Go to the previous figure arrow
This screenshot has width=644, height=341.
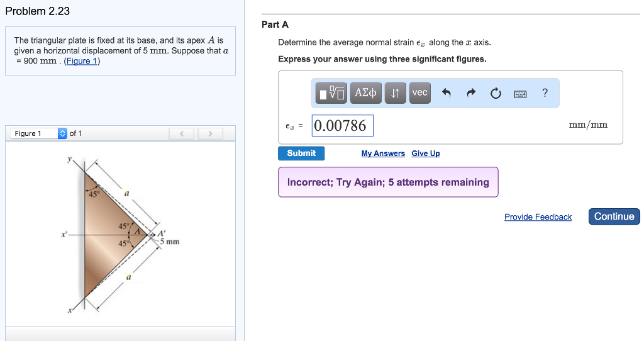[182, 133]
